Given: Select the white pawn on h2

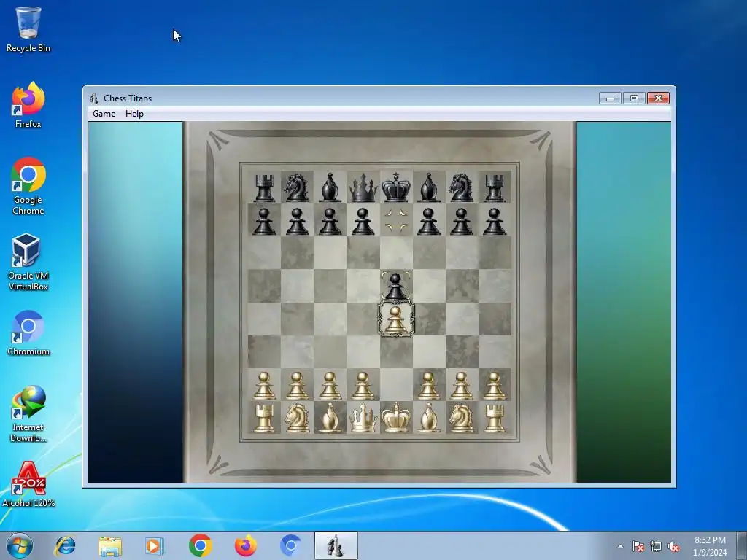Looking at the screenshot, I should click(495, 386).
